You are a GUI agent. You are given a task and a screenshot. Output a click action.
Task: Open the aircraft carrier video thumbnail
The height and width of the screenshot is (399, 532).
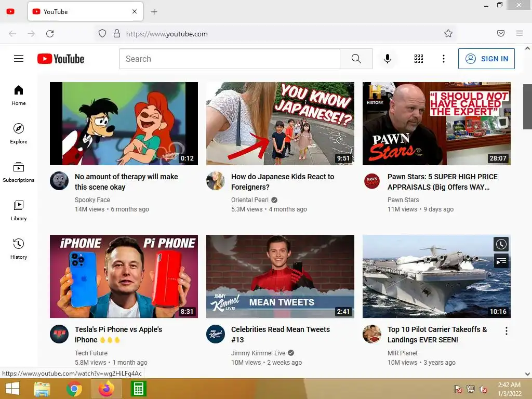click(x=436, y=276)
